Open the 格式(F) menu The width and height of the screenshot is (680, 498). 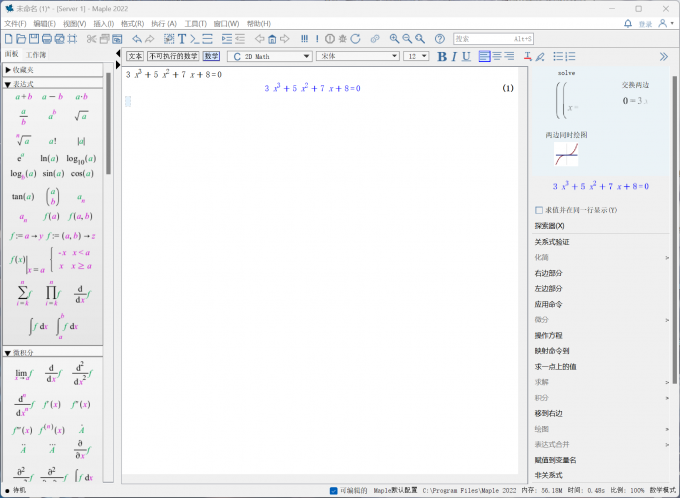tap(132, 23)
